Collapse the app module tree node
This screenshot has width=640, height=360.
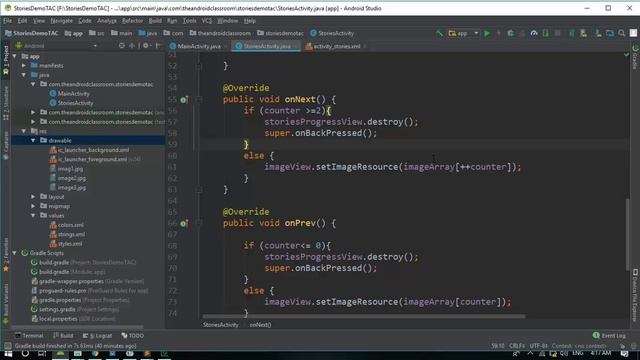pos(15,56)
